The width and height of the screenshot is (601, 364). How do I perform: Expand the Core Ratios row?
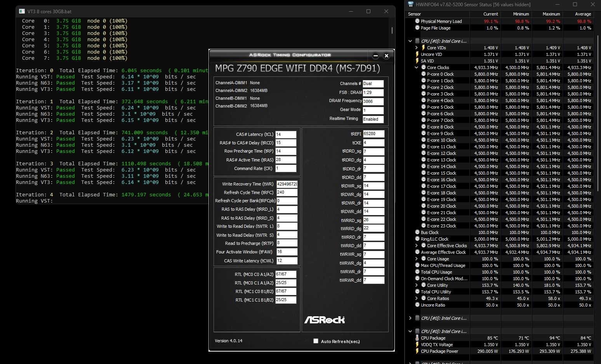pyautogui.click(x=417, y=298)
